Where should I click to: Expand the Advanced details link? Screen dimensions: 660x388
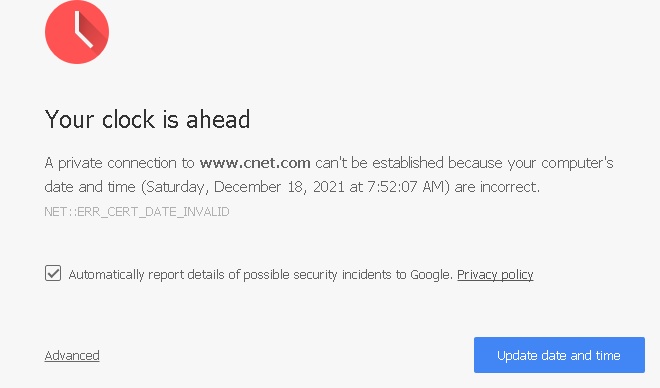tap(72, 356)
